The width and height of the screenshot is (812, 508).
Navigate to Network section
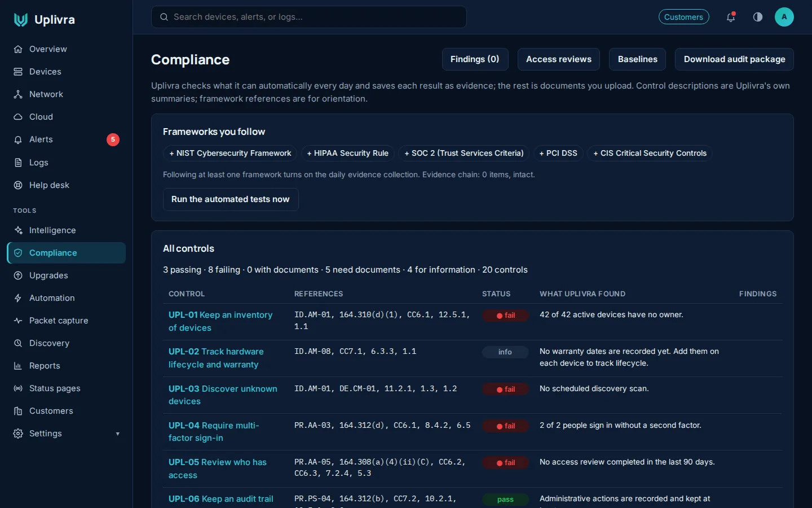[x=66, y=94]
